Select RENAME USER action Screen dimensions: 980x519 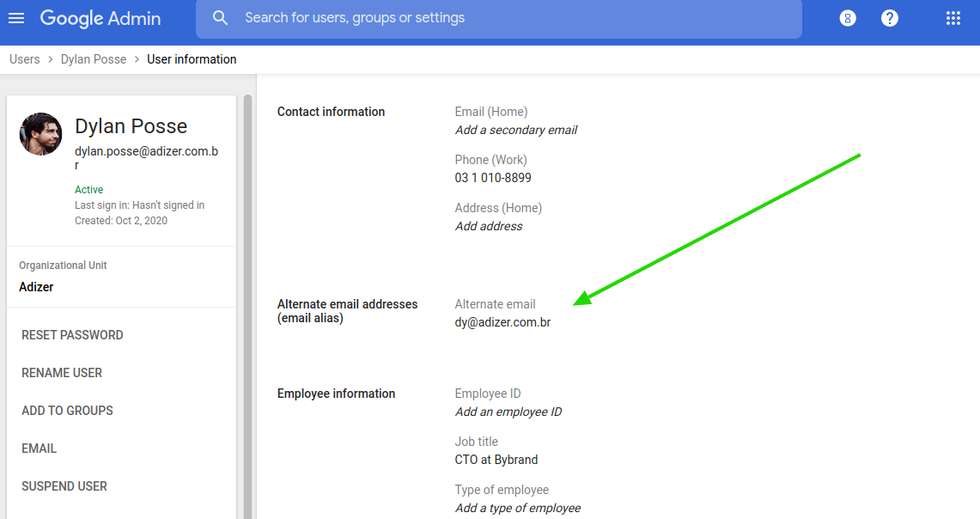(61, 372)
